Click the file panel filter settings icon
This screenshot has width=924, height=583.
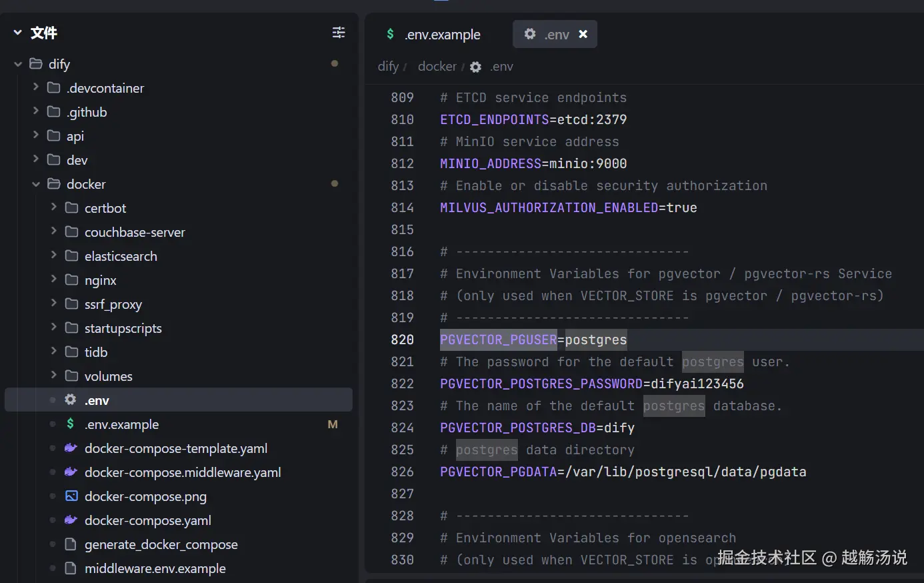(x=339, y=33)
